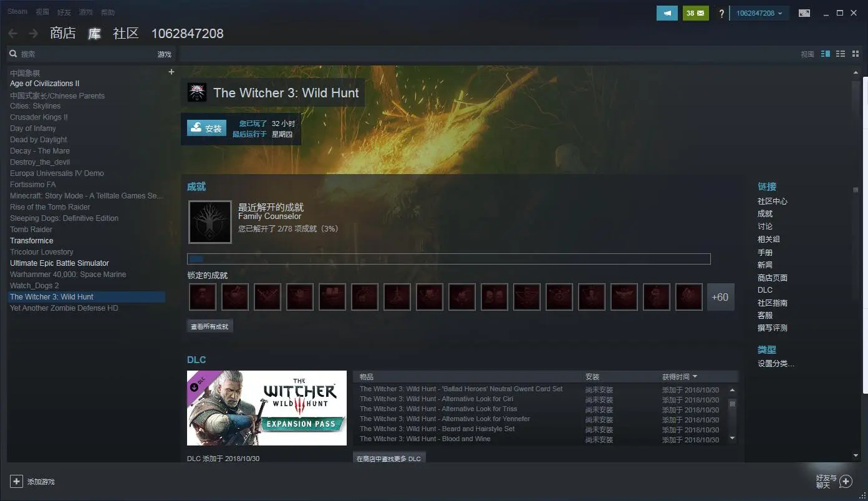Select Rise of the Tomb Raider
Image resolution: width=868 pixels, height=501 pixels.
coord(50,207)
